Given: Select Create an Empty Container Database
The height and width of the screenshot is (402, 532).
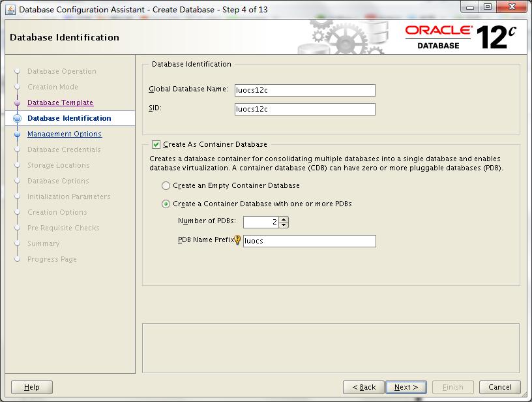Looking at the screenshot, I should pyautogui.click(x=166, y=186).
